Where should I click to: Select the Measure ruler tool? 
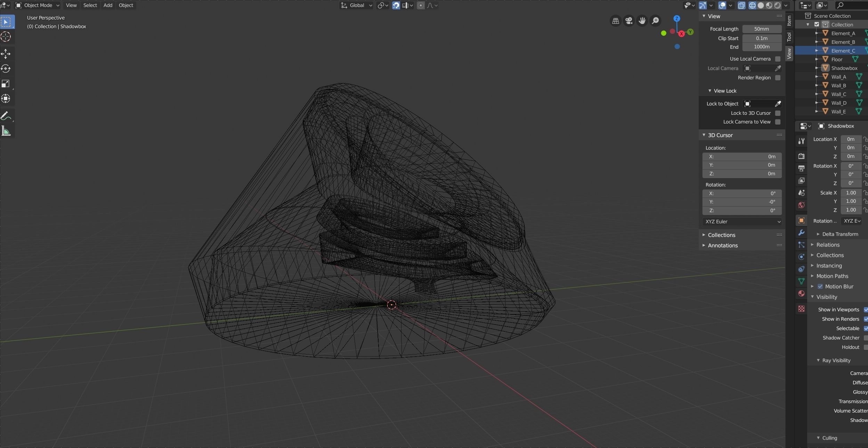click(6, 131)
